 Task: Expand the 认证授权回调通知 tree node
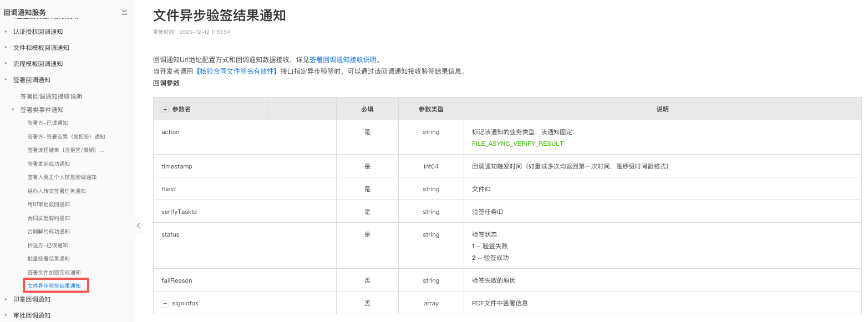click(6, 32)
